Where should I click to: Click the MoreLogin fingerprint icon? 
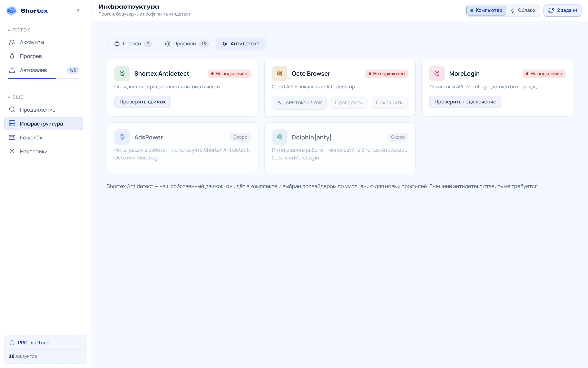[x=437, y=74]
